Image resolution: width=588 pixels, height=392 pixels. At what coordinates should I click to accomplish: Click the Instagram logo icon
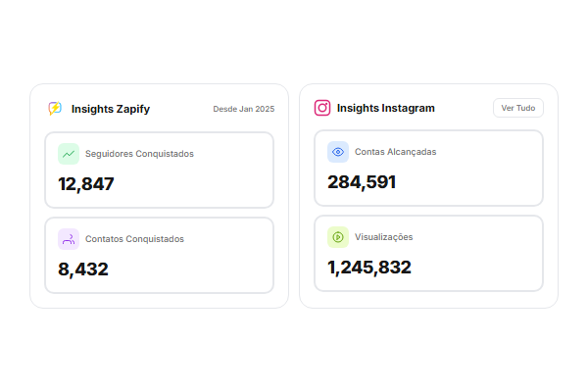322,108
